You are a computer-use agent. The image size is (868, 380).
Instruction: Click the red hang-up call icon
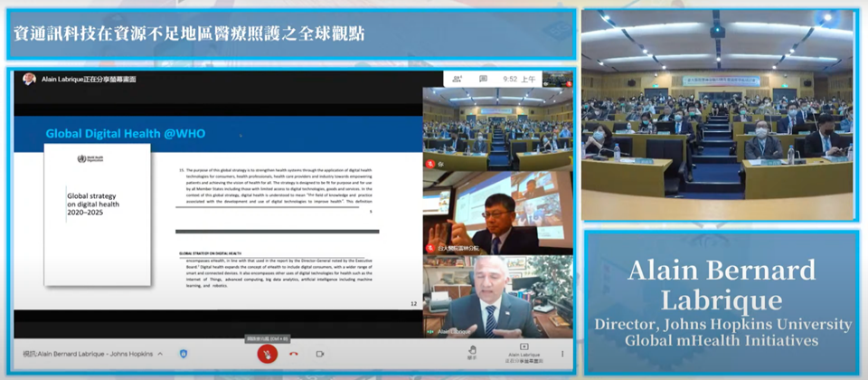pyautogui.click(x=293, y=354)
